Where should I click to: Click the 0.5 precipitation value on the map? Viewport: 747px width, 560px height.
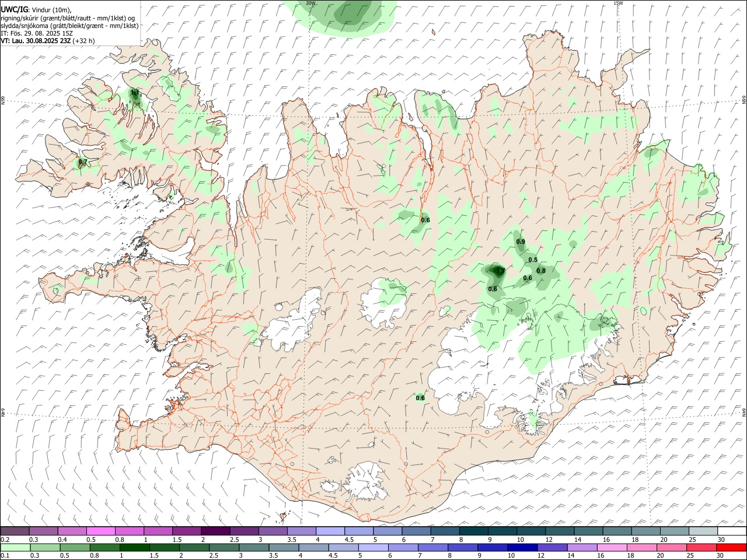(533, 260)
